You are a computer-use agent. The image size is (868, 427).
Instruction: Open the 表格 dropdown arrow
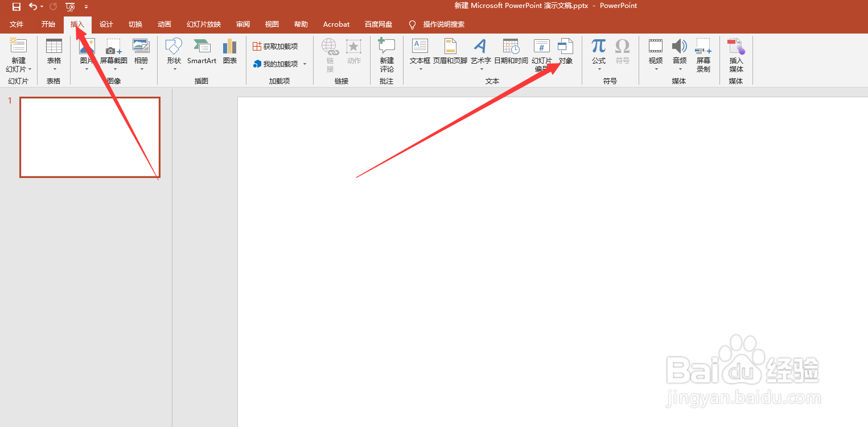pyautogui.click(x=54, y=69)
